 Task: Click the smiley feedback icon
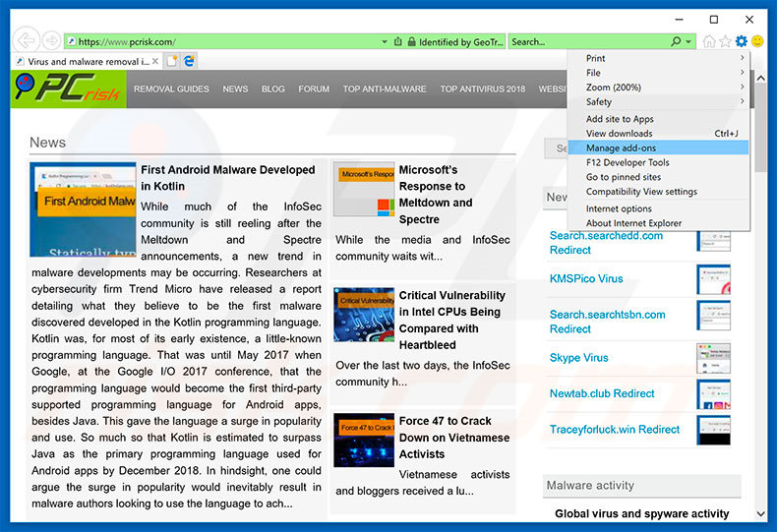coord(757,41)
